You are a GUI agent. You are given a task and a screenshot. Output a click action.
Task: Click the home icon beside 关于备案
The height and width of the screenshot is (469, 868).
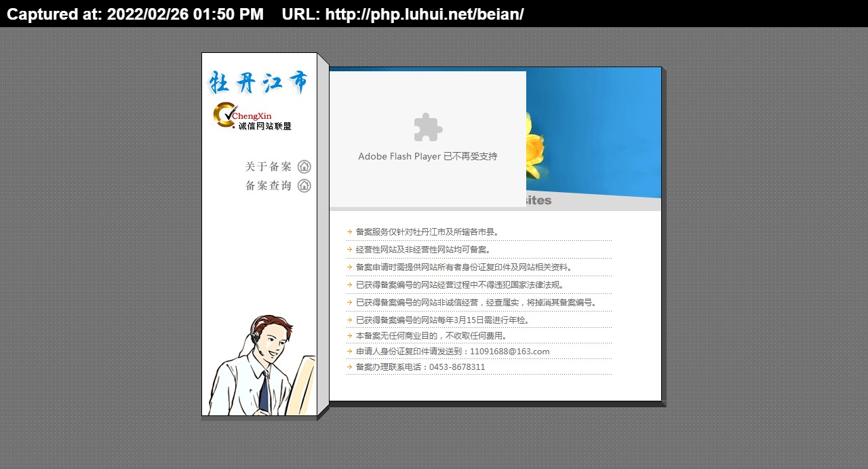coord(304,166)
